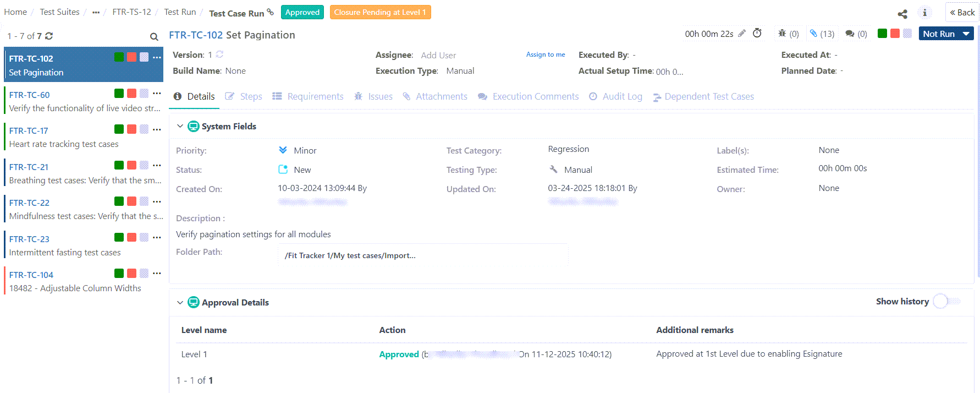Viewport: 980px width, 393px height.
Task: Open the info icon near Back
Action: click(x=925, y=13)
